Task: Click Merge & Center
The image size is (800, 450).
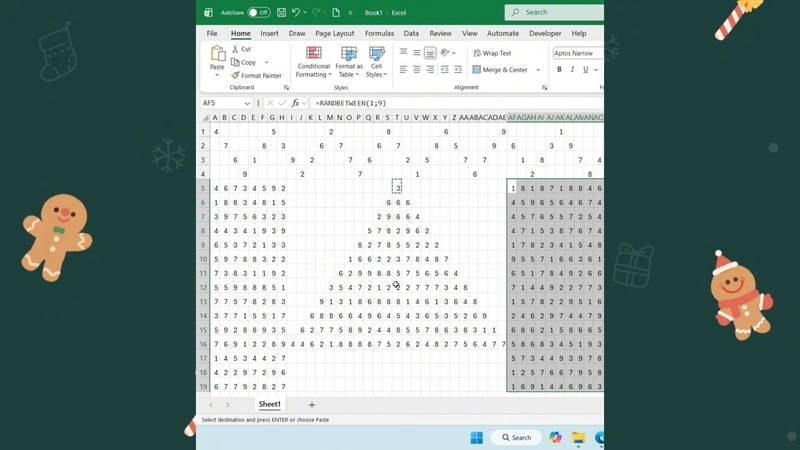Action: (x=500, y=70)
